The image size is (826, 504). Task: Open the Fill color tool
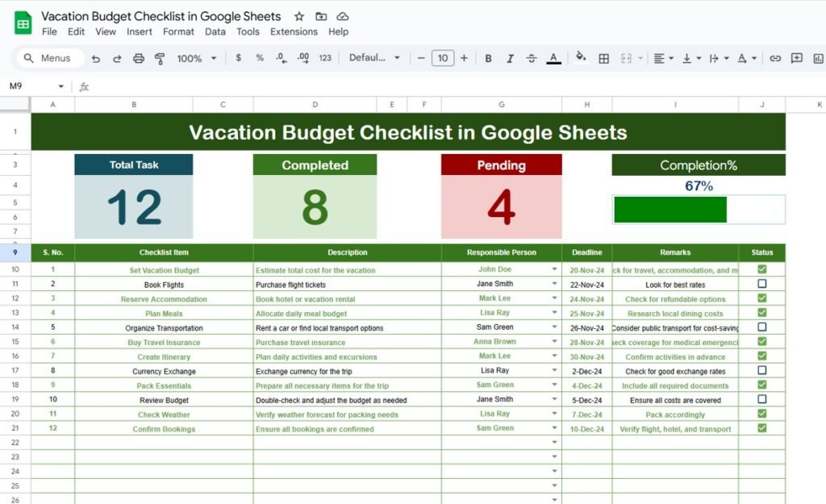(x=579, y=58)
